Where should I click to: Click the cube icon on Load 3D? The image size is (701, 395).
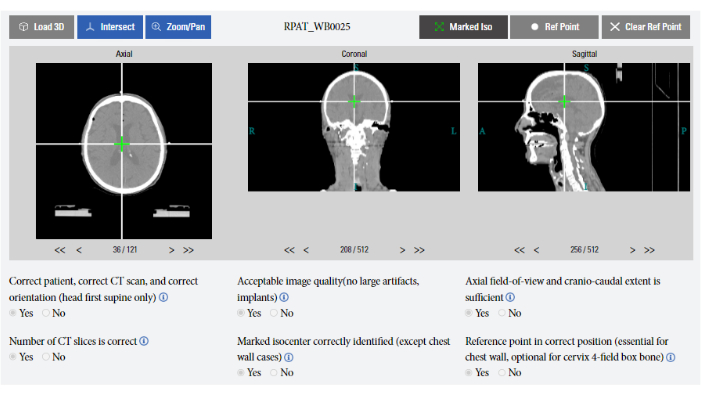24,27
